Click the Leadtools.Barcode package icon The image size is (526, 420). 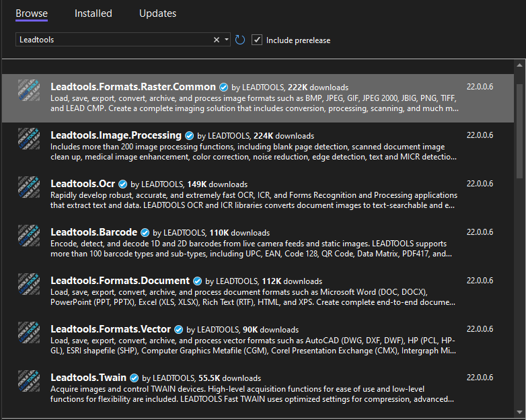point(29,236)
